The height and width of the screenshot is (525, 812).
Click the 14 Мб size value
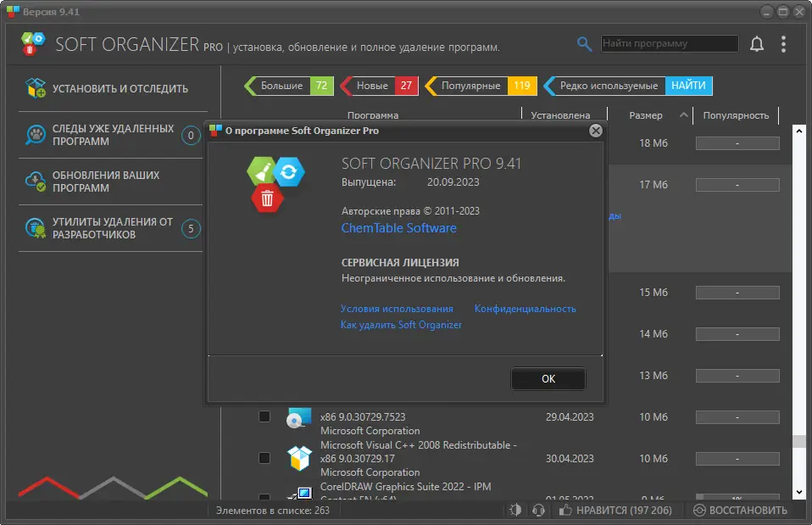pos(653,334)
